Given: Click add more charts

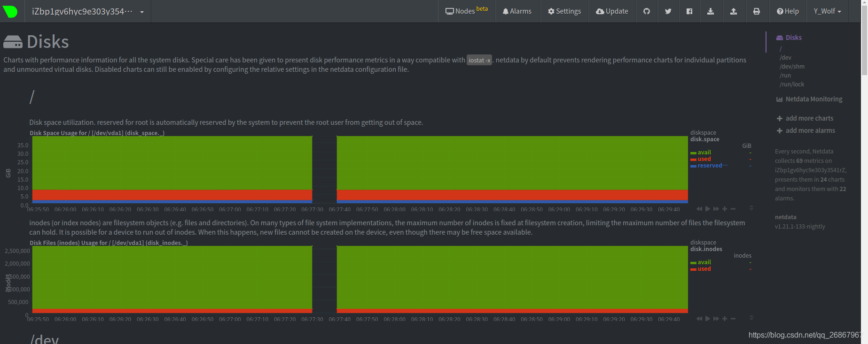Looking at the screenshot, I should (805, 118).
